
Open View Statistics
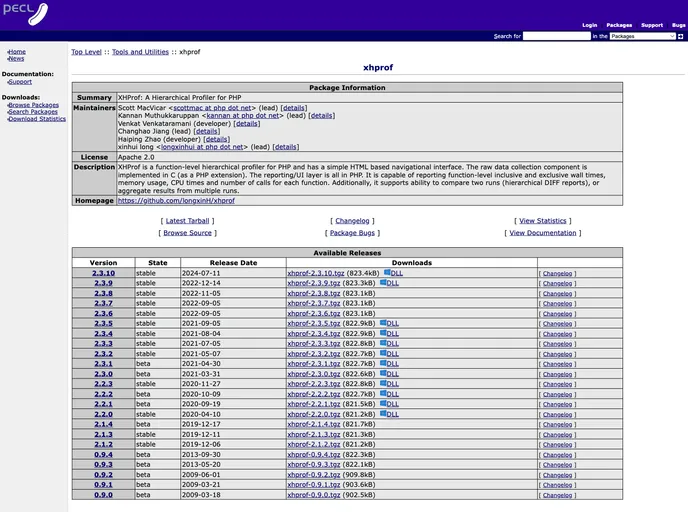click(x=543, y=221)
